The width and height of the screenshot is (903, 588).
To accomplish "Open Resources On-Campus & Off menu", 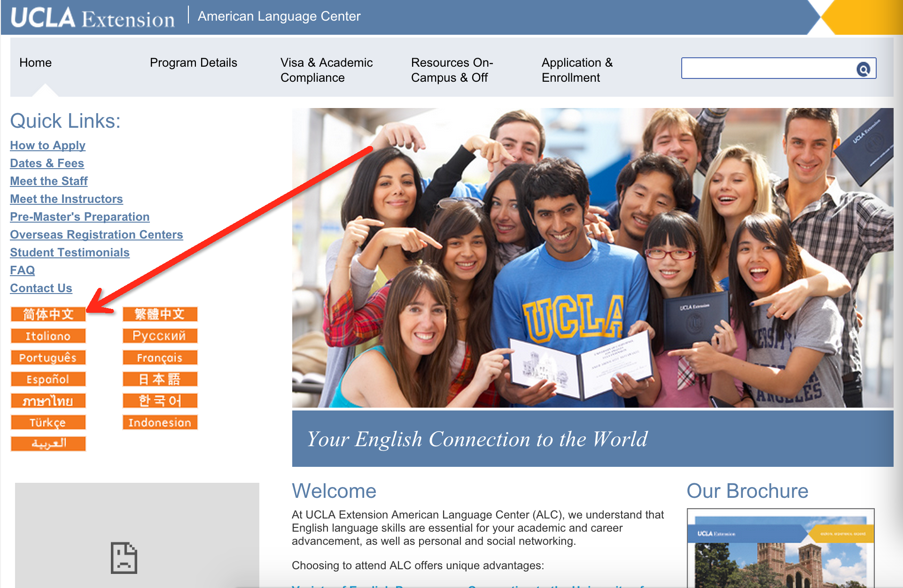I will [452, 70].
